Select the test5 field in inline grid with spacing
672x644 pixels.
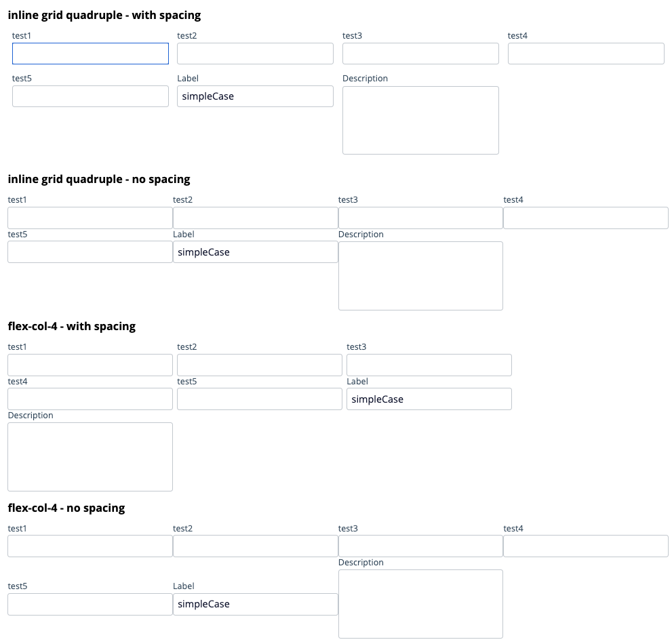90,96
